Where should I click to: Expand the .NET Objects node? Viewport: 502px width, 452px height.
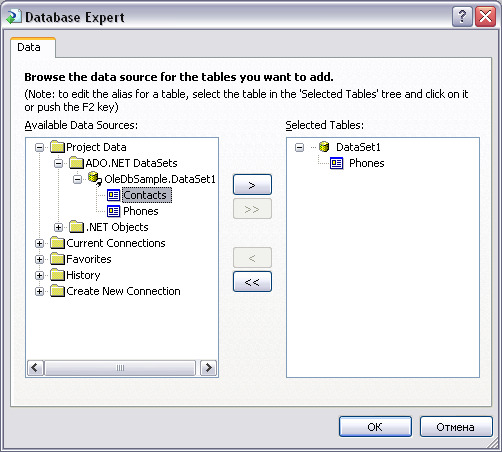tap(58, 227)
